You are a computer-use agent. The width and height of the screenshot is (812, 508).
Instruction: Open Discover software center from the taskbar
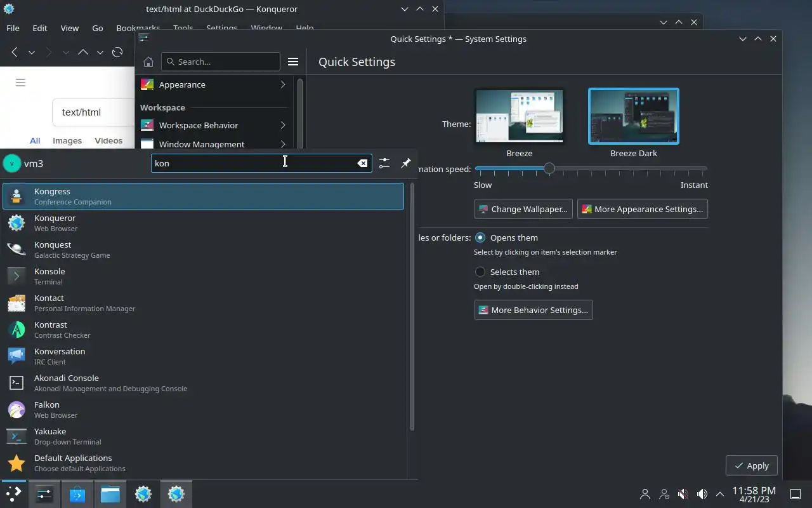point(77,494)
